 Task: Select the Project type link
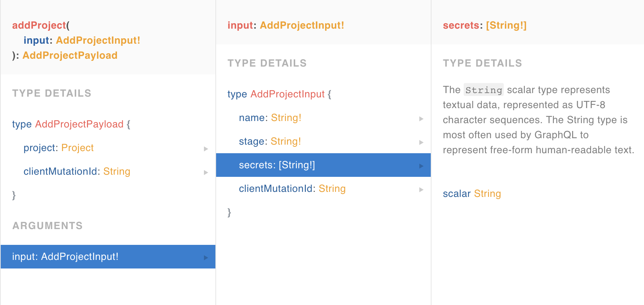click(x=77, y=147)
